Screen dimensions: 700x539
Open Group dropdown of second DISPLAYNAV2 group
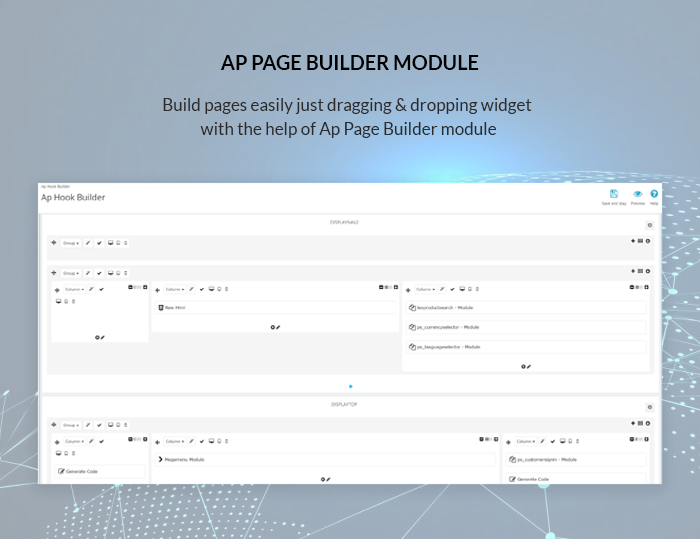pos(71,273)
